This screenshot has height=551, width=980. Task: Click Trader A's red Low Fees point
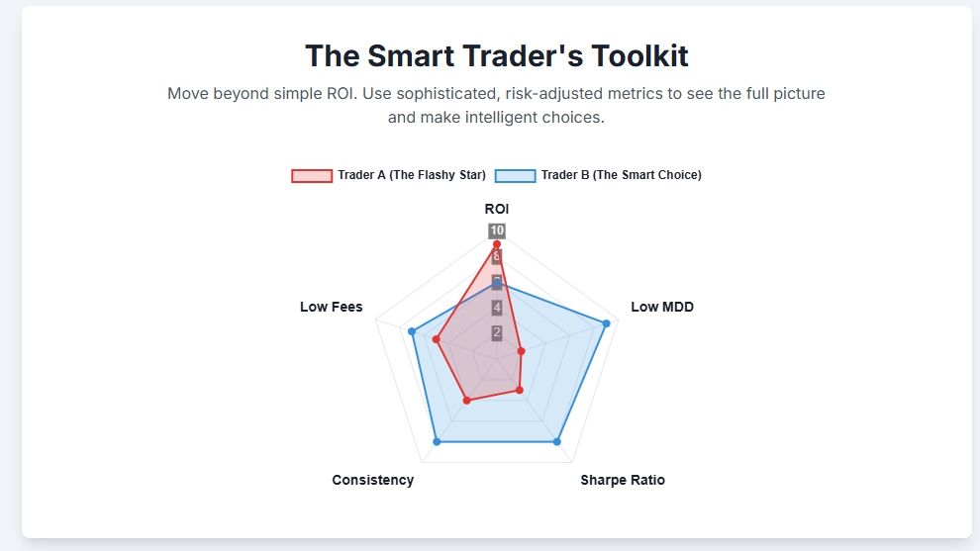[x=436, y=339]
